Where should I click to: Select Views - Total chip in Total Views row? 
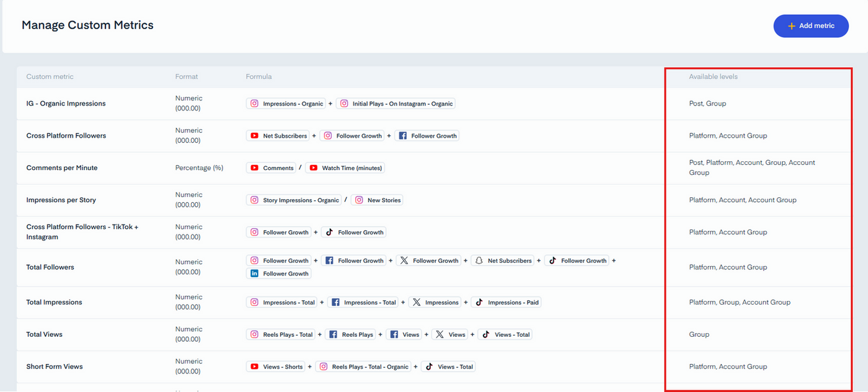tap(505, 334)
